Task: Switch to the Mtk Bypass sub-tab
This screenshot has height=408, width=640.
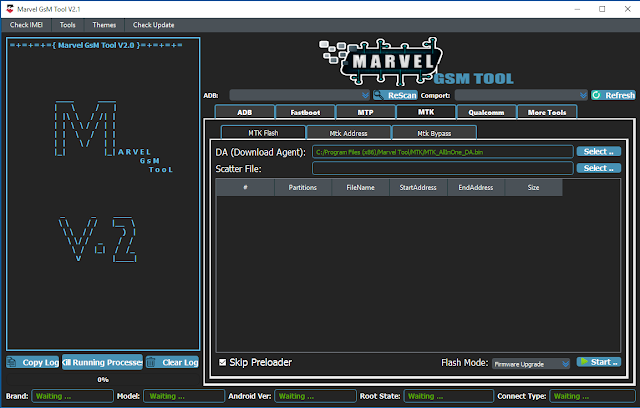Action: click(x=434, y=133)
